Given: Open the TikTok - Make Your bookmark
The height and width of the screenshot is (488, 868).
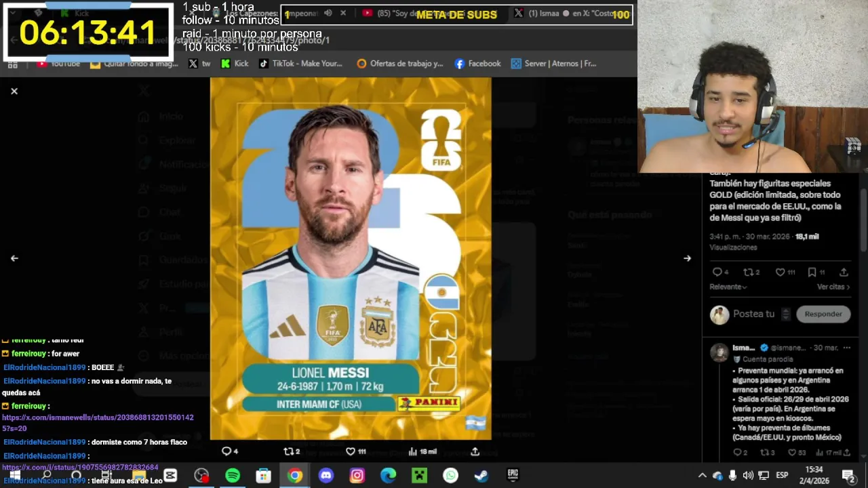Looking at the screenshot, I should 300,64.
